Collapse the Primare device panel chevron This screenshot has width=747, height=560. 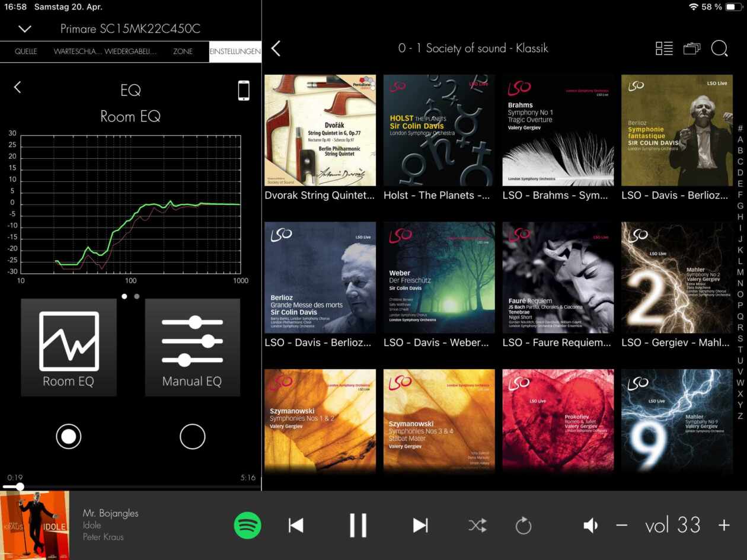pos(24,28)
